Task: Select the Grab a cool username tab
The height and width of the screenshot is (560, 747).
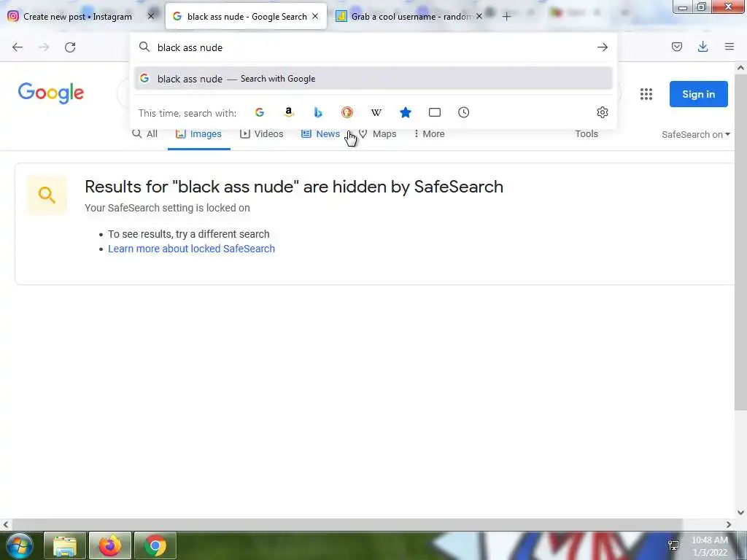Action: (x=404, y=16)
